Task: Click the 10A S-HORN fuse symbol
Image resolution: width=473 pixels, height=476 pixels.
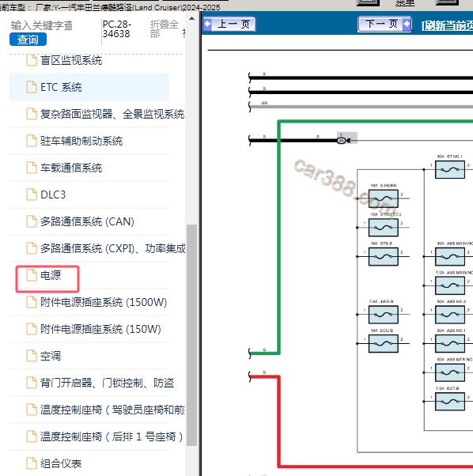Action: pyautogui.click(x=384, y=198)
